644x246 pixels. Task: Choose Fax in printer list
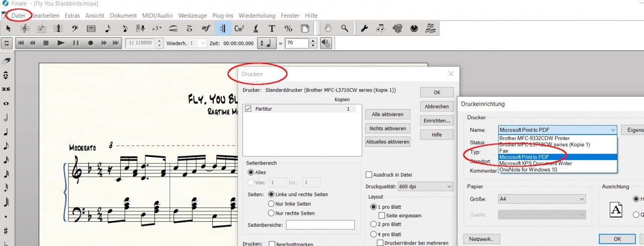557,150
